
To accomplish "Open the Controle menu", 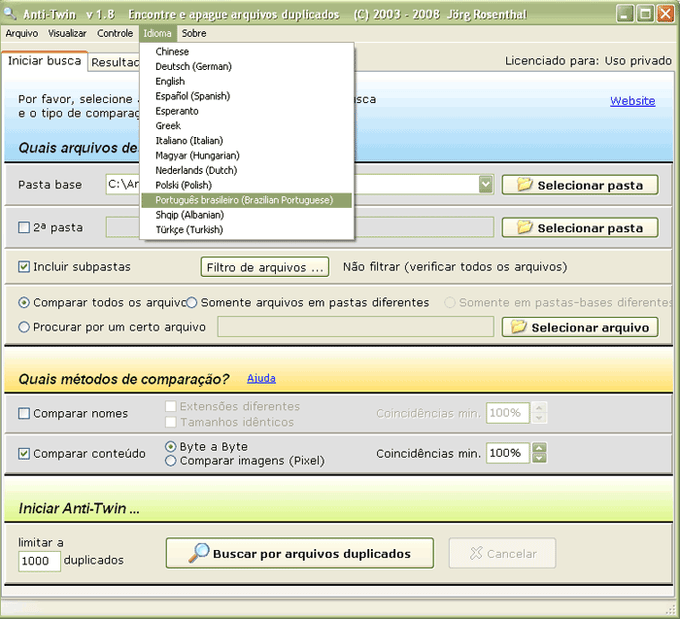I will [x=115, y=33].
